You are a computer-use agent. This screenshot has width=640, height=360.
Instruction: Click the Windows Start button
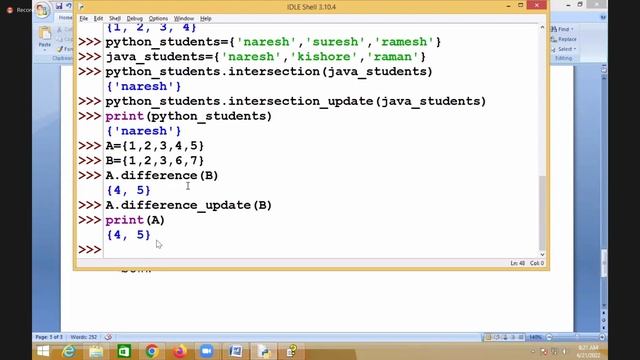(x=43, y=351)
